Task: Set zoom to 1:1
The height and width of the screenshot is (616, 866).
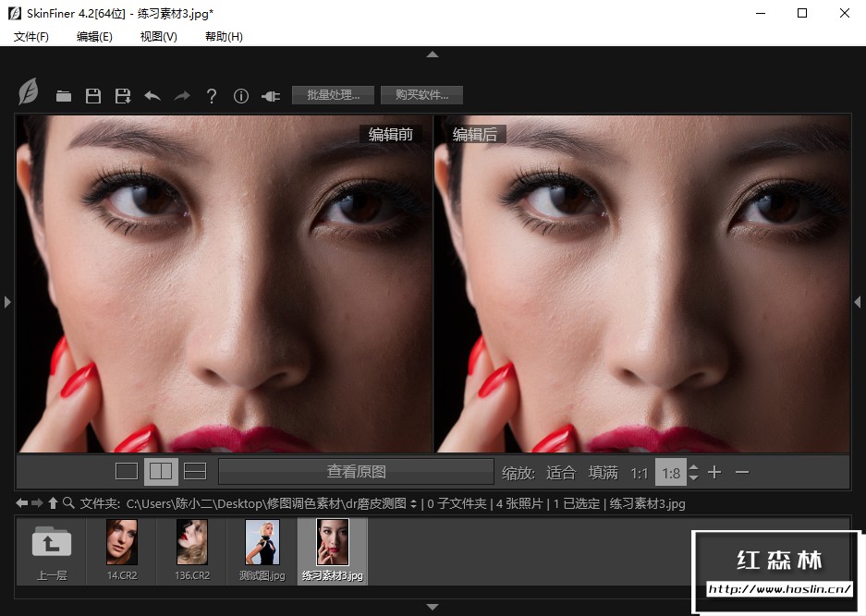Action: coord(639,473)
